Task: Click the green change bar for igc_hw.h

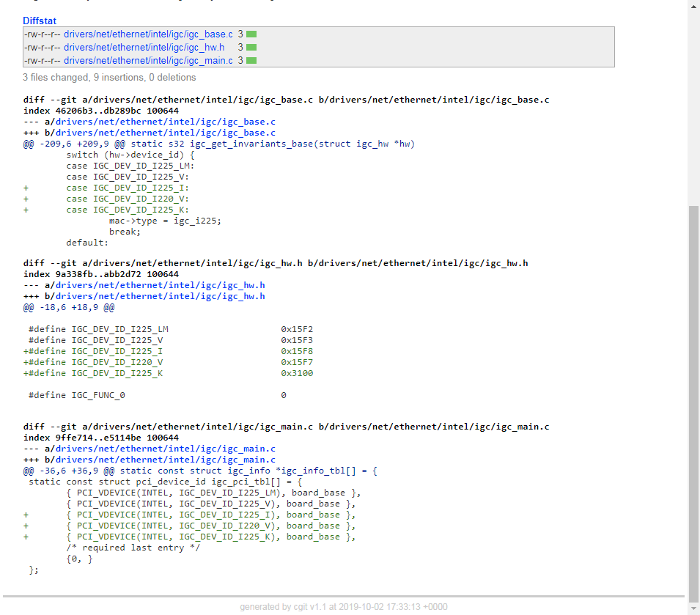Action: click(x=251, y=48)
